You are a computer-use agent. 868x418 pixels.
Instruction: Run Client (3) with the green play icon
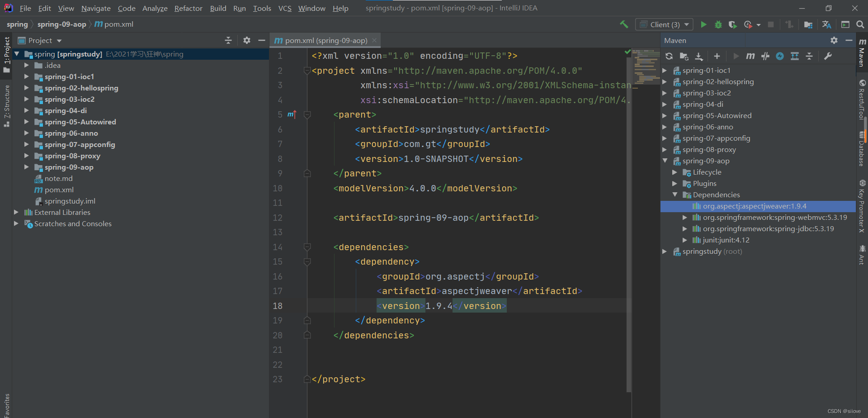click(703, 24)
